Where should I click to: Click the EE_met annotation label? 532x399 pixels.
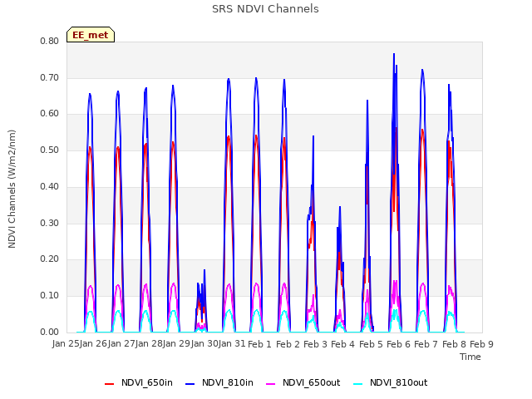point(91,35)
